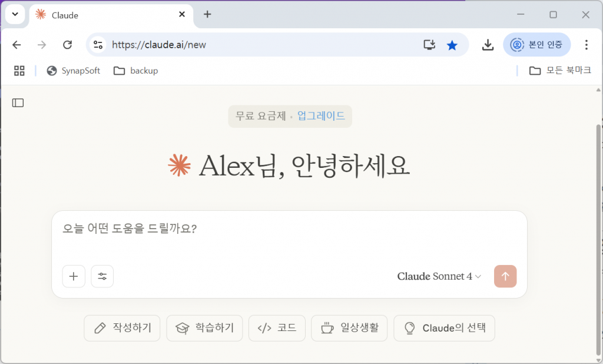Expand the Claude Sonnet 4 model dropdown
Viewport: 603px width, 364px height.
coord(439,276)
